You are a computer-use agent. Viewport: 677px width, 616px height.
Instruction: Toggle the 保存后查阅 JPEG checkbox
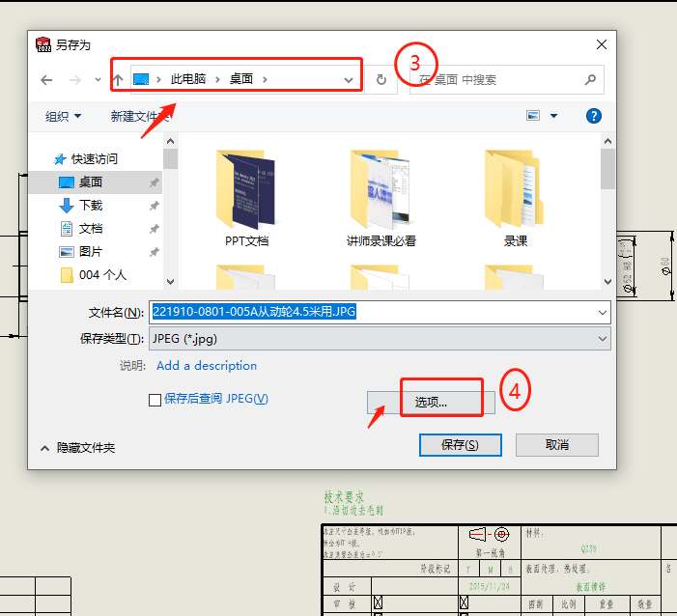[x=155, y=400]
